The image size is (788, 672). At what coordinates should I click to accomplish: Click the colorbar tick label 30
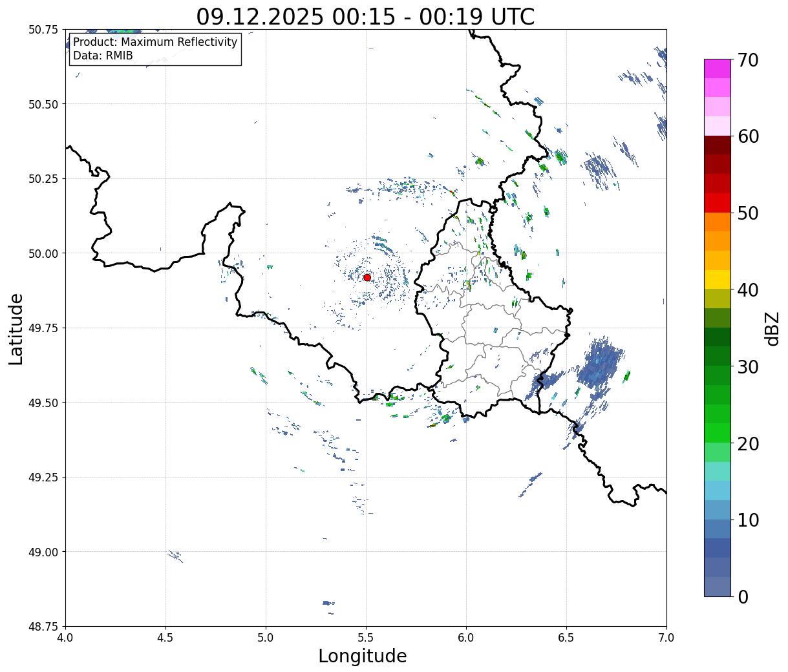(748, 366)
